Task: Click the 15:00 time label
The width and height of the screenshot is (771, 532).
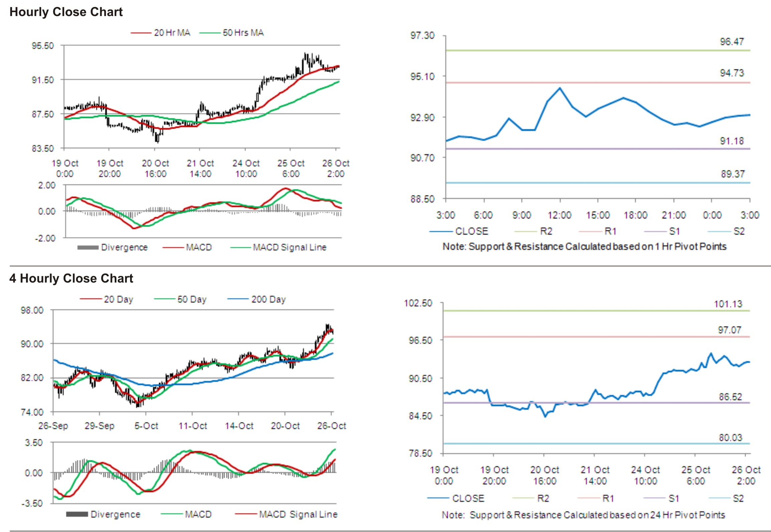Action: pyautogui.click(x=598, y=215)
